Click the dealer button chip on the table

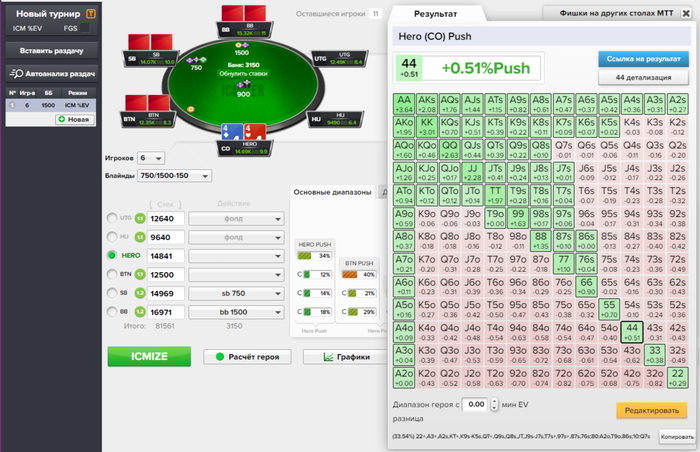point(191,109)
